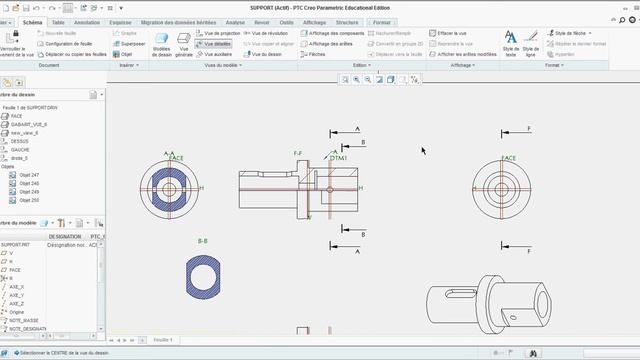The image size is (640, 360).
Task: Click the Flèches button
Action: 313,54
